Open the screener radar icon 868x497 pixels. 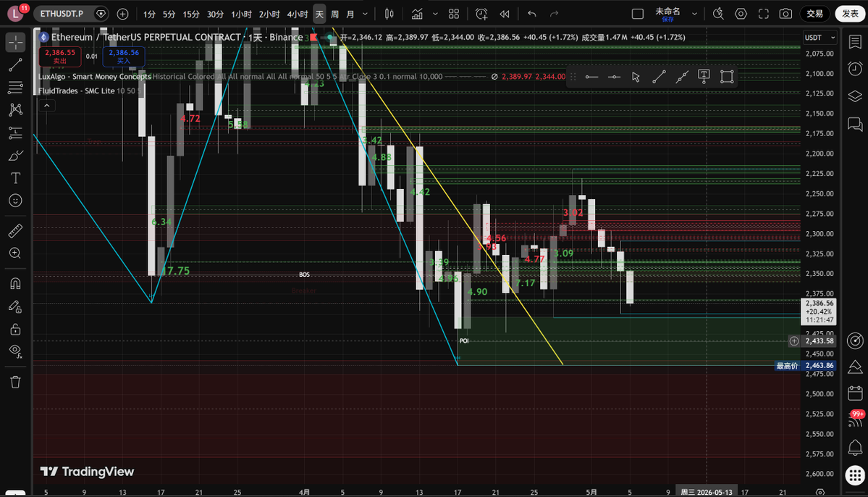[855, 341]
